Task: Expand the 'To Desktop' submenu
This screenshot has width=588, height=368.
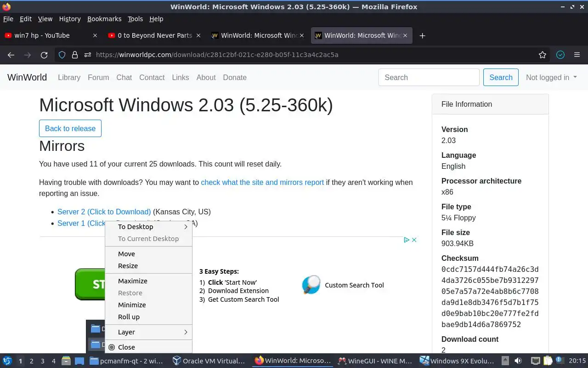Action: (x=148, y=227)
